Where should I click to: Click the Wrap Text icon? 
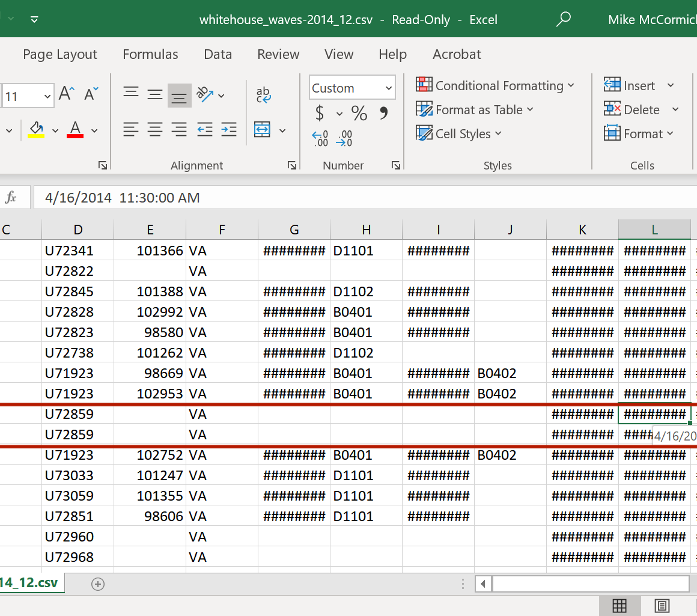(263, 94)
